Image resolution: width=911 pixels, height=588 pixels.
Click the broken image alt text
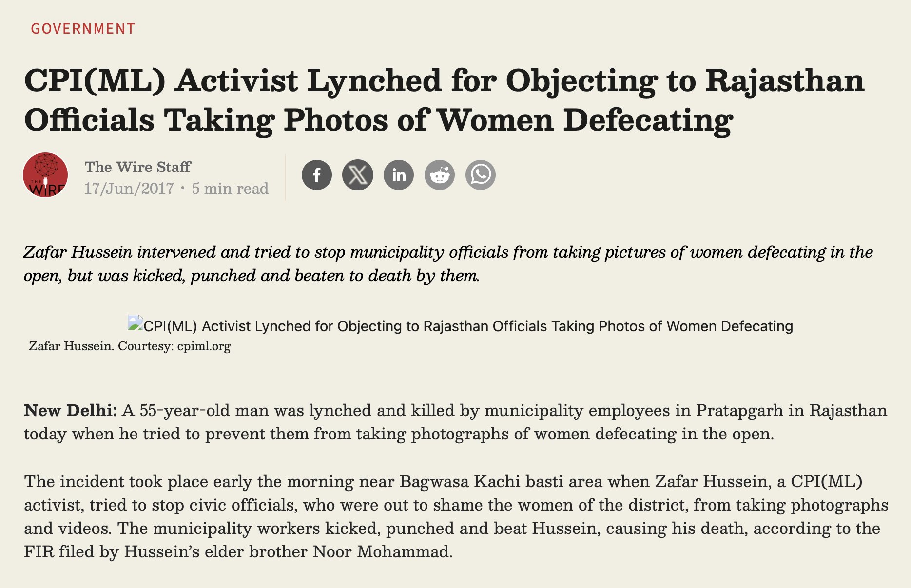pyautogui.click(x=468, y=326)
